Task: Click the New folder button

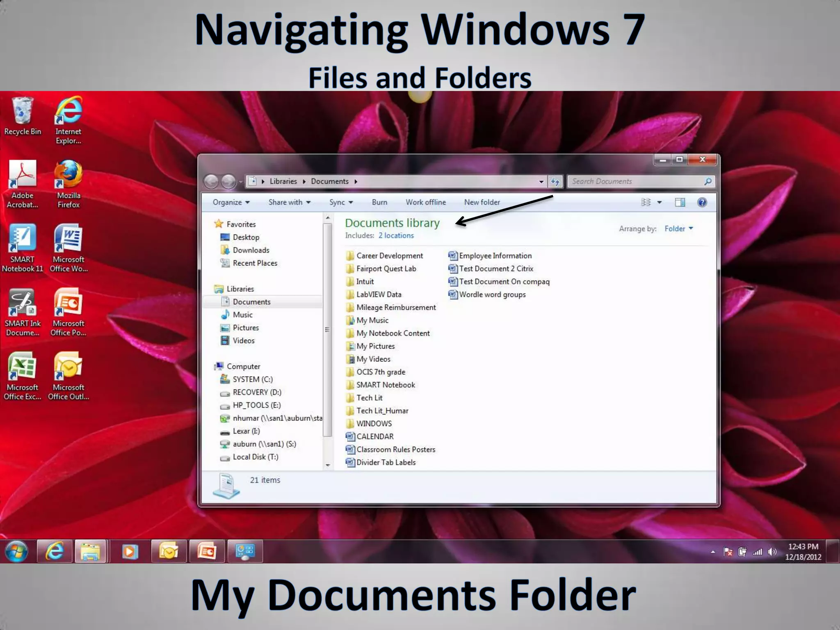Action: 482,202
